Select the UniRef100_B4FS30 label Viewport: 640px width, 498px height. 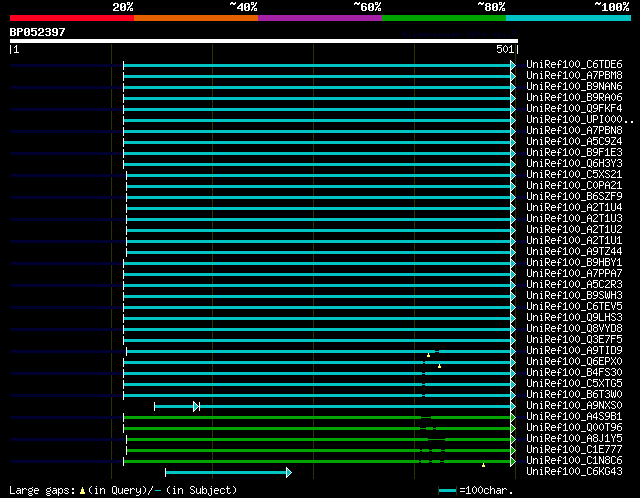(x=574, y=373)
